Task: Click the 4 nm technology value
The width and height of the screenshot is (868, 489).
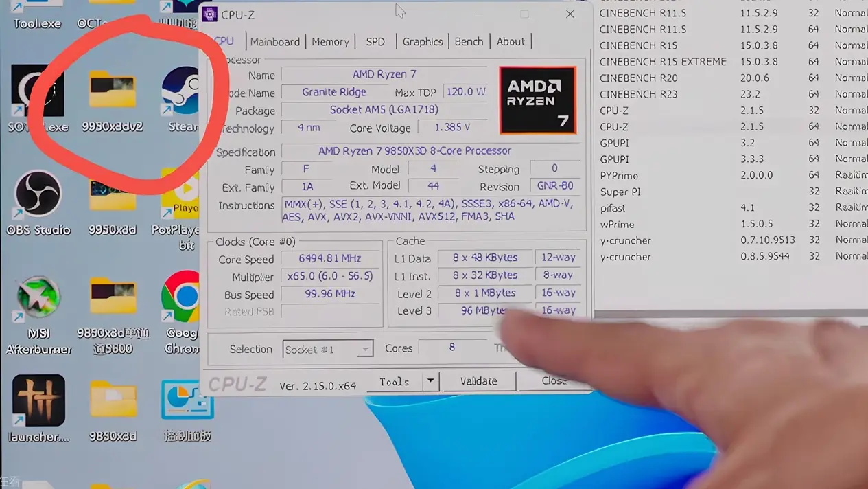Action: [x=309, y=128]
